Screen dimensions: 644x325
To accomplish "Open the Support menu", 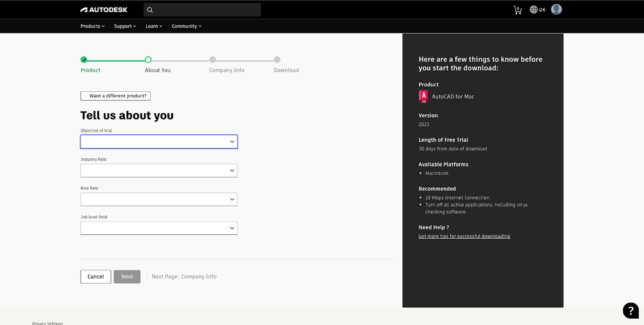I will 125,26.
